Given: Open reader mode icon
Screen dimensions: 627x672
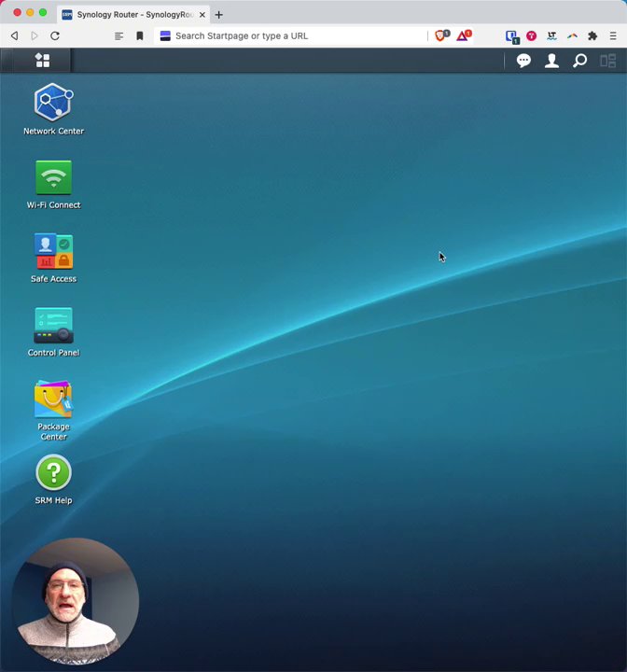Looking at the screenshot, I should pyautogui.click(x=119, y=36).
